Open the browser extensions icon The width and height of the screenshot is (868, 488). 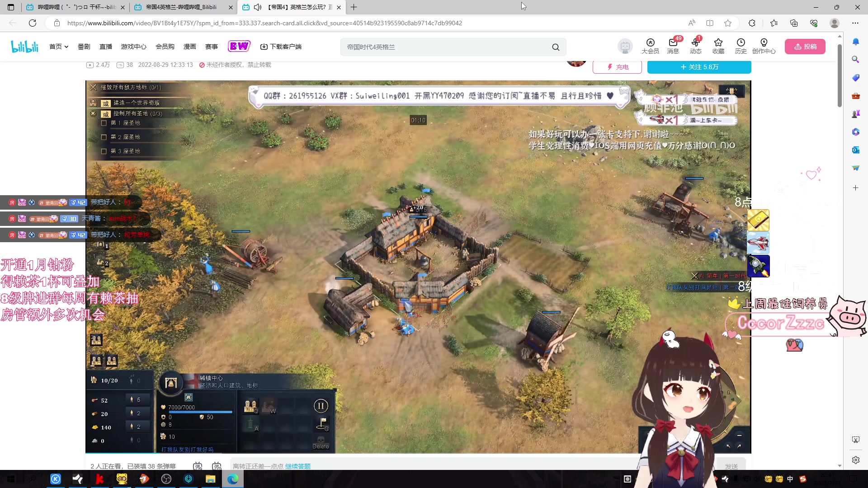752,23
